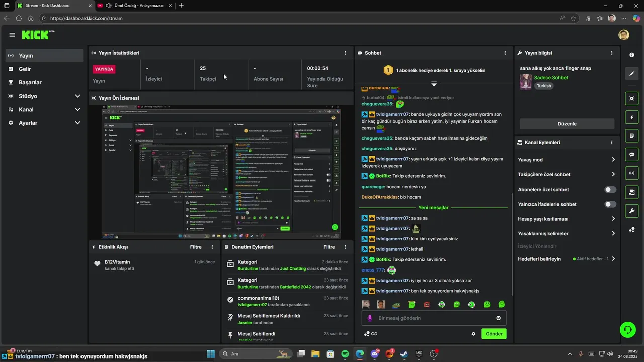Insert the red angry face emote

[427, 304]
